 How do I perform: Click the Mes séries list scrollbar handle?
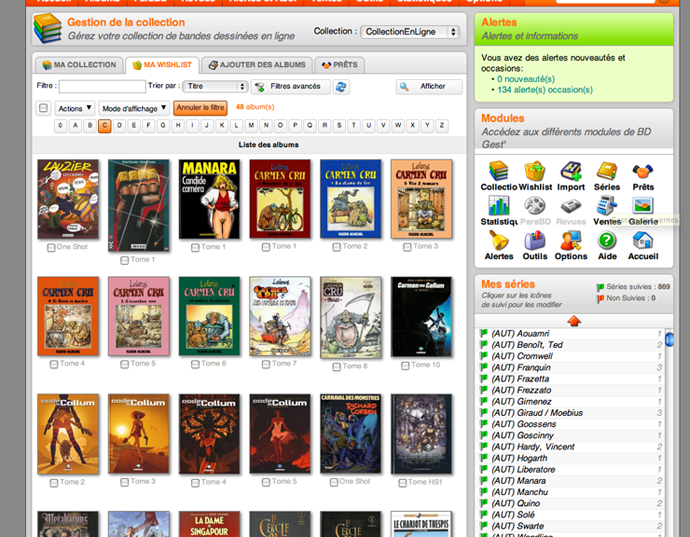pos(669,339)
